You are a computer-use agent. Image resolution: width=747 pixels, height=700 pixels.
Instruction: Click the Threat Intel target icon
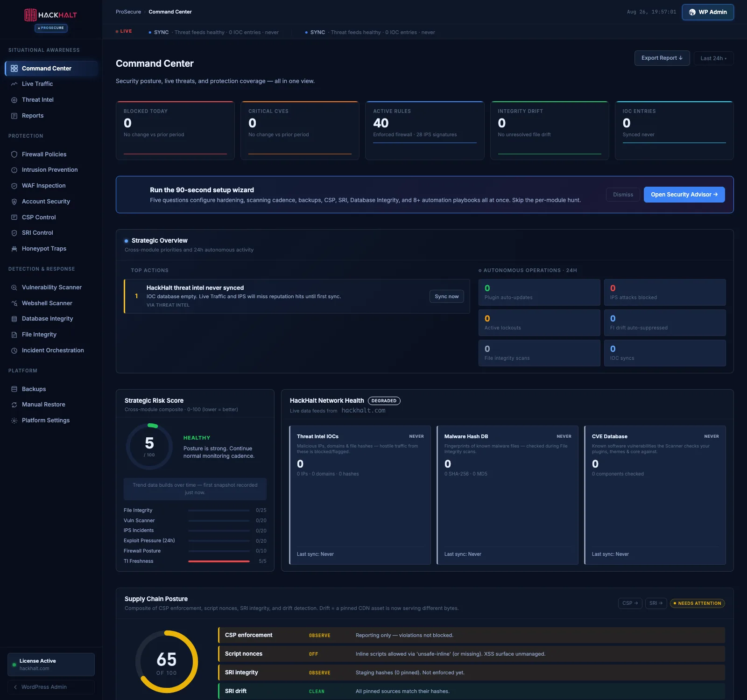tap(14, 100)
